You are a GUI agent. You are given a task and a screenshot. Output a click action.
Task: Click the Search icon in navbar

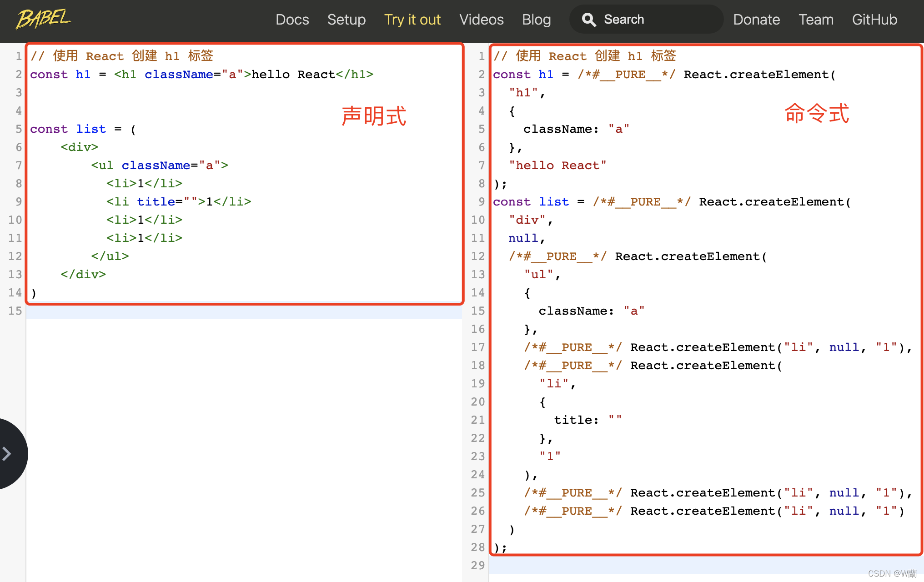coord(589,19)
